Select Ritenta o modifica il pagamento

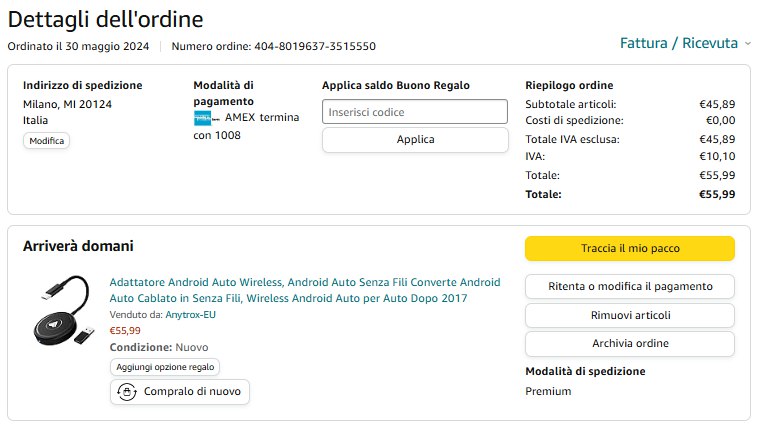(629, 286)
